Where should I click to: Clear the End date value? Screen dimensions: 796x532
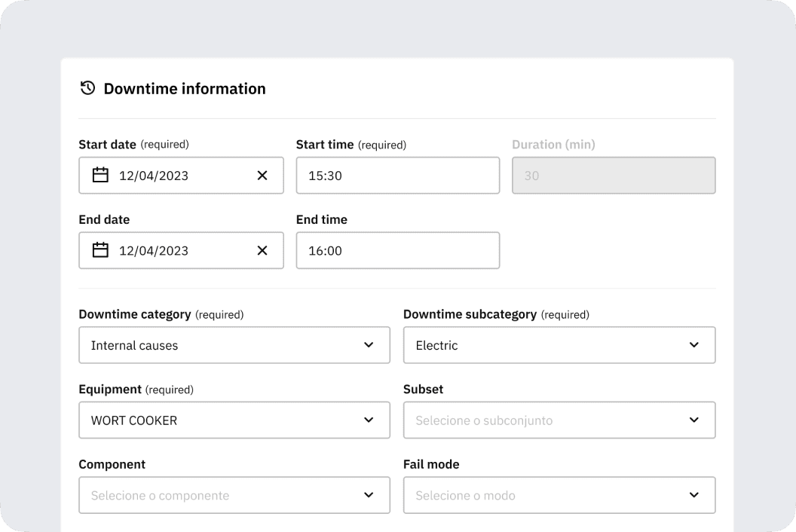coord(262,250)
